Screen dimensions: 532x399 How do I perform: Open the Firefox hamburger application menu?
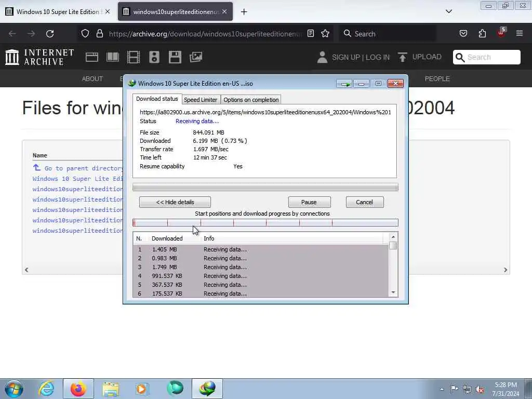point(520,33)
